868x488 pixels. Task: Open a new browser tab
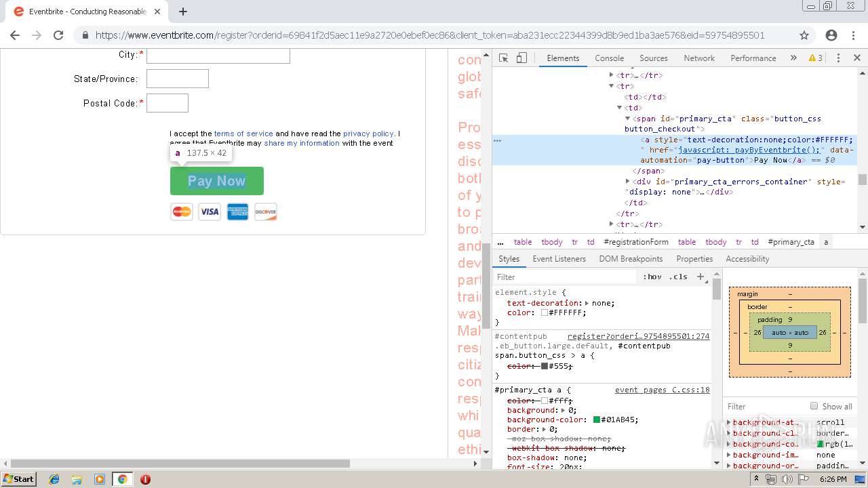point(182,12)
